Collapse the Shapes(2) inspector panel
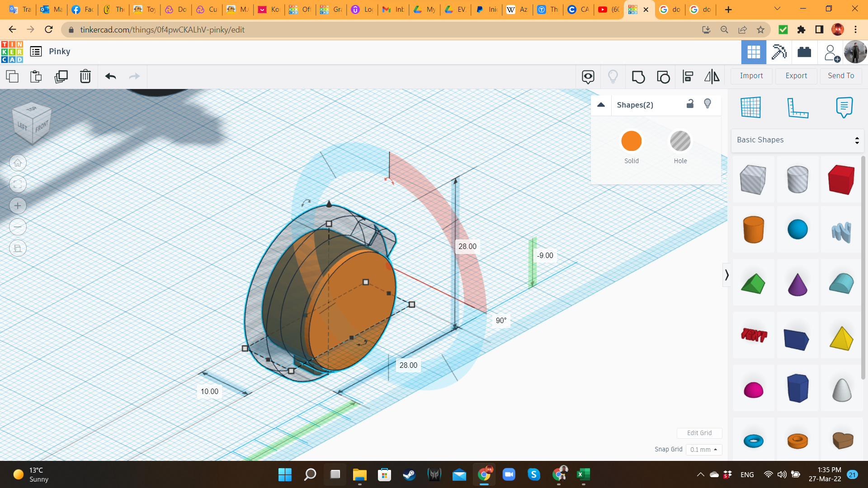Image resolution: width=868 pixels, height=488 pixels. (x=601, y=105)
